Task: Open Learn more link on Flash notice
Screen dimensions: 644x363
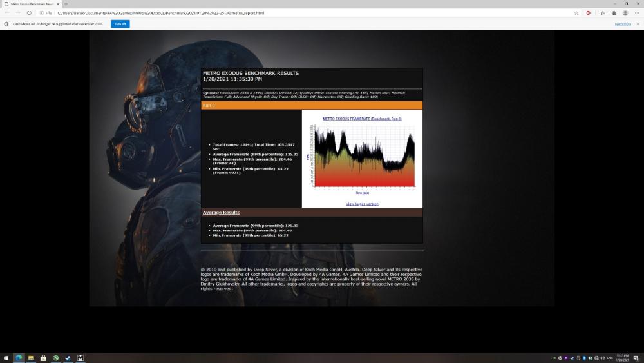Action: [623, 24]
